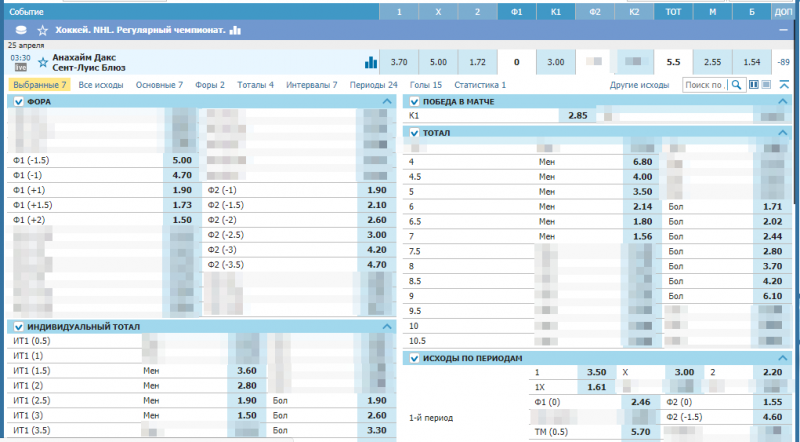Viewport: 800px width, 442px height.
Task: Click the search magnifier icon
Action: tap(737, 86)
